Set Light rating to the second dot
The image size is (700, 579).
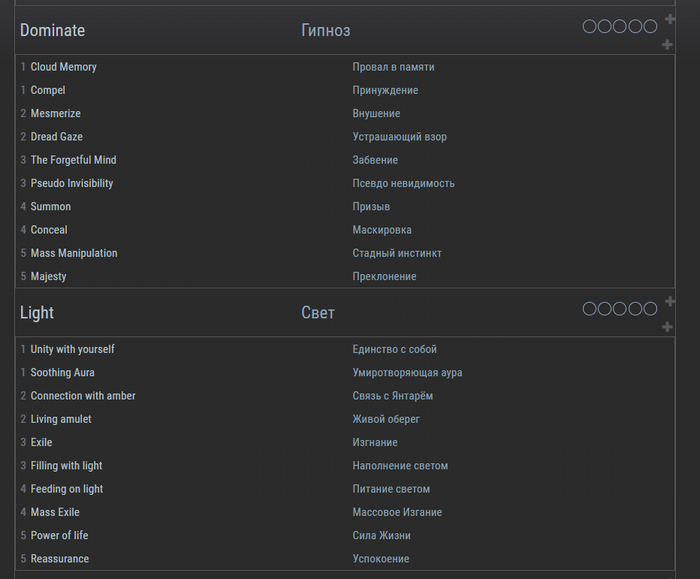605,309
